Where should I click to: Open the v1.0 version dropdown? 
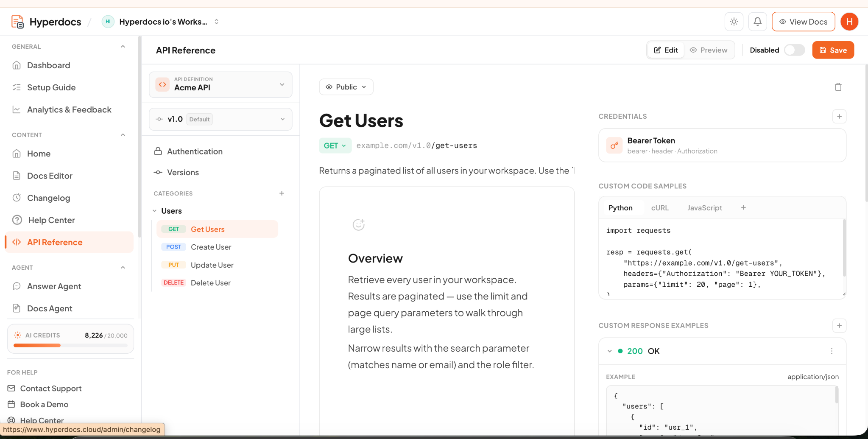(220, 119)
